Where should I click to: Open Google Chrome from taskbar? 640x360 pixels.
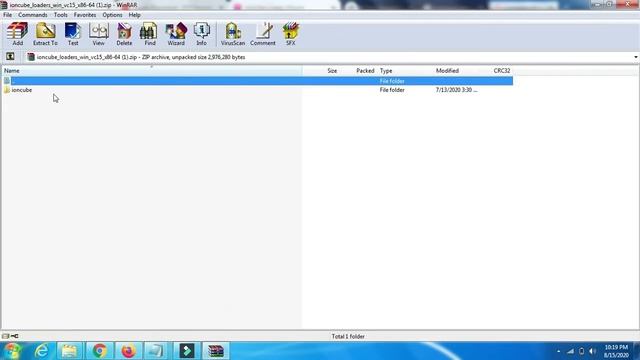point(99,351)
